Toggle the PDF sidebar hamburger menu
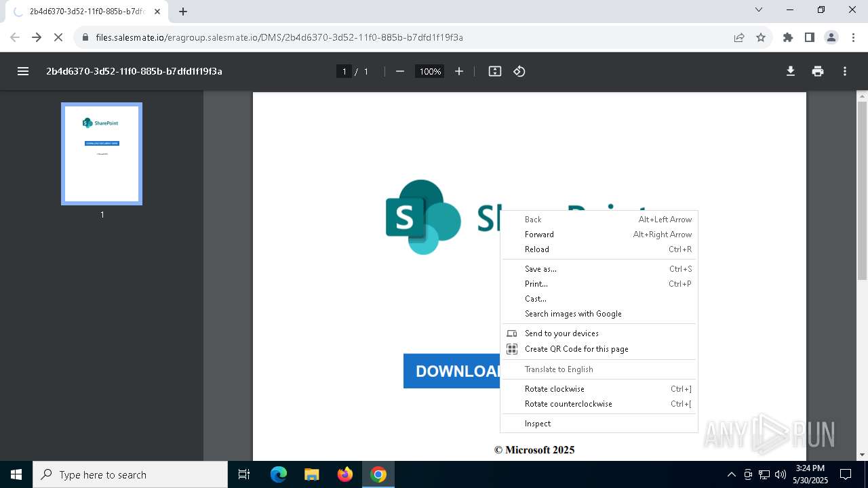Screen dimensions: 868x488 click(x=23, y=71)
